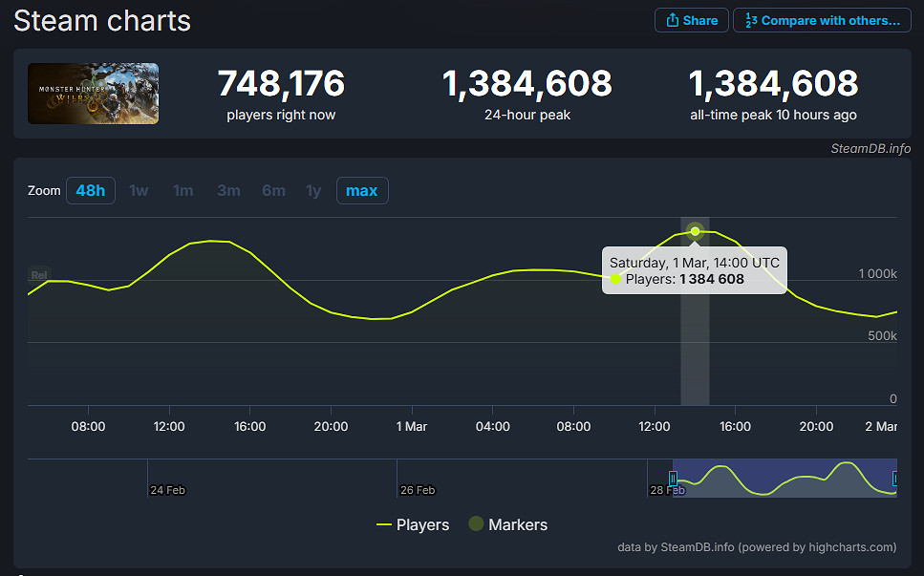924x576 pixels.
Task: Click the SteamDB.info watermark text
Action: pos(870,148)
